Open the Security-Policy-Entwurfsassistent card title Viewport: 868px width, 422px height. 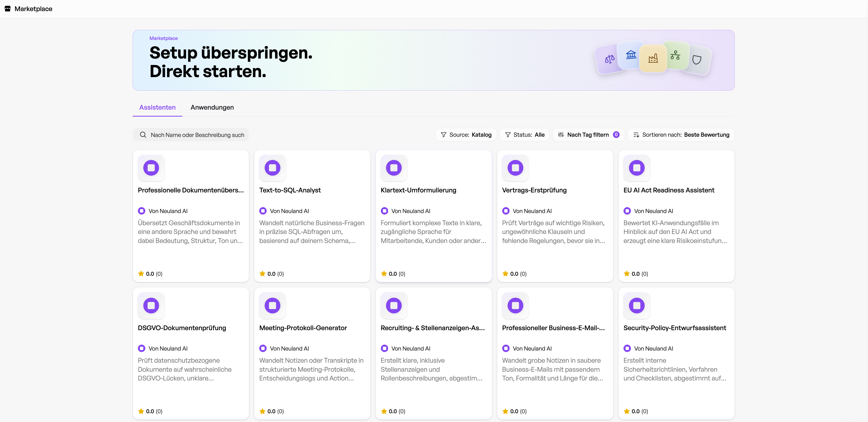[x=675, y=328]
